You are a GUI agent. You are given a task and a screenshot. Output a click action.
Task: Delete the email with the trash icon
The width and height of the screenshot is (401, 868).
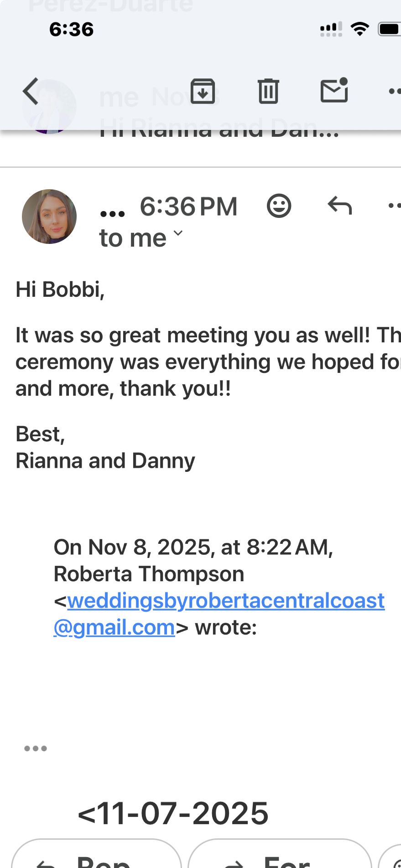click(268, 91)
